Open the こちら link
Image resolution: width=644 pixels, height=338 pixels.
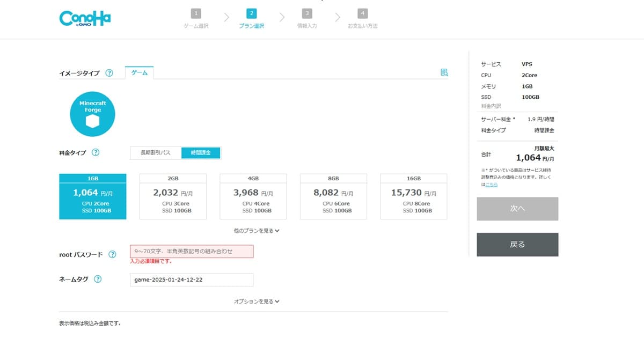click(x=491, y=185)
